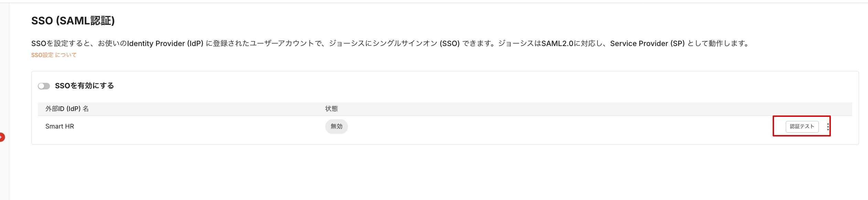
Task: Click the 状態 column header
Action: pos(331,109)
